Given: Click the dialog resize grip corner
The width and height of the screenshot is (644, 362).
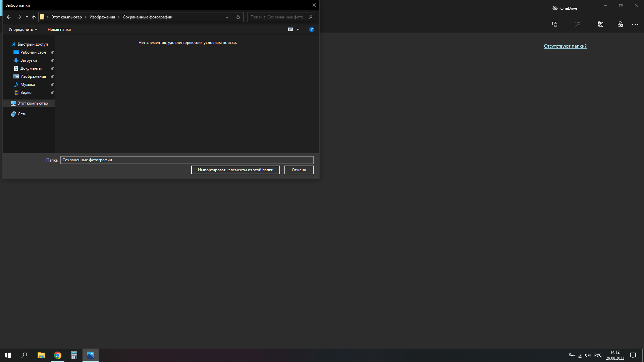Looking at the screenshot, I should [317, 176].
